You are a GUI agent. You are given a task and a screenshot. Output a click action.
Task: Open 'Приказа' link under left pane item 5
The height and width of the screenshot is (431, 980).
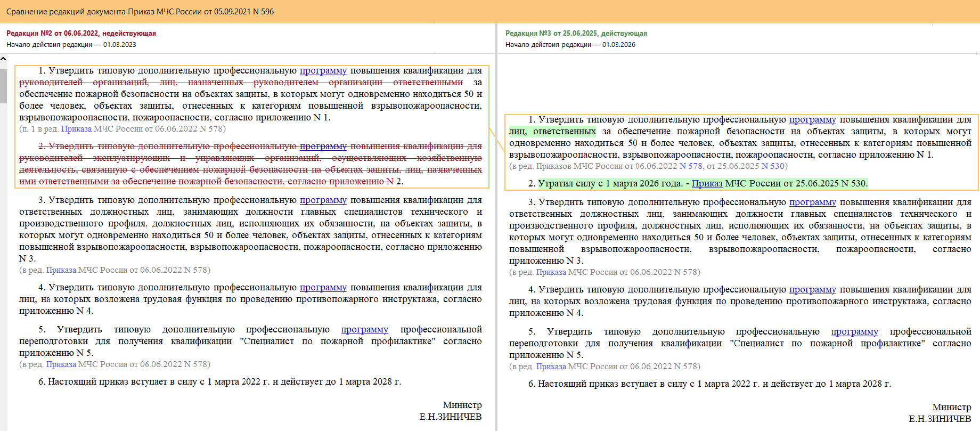click(x=61, y=364)
